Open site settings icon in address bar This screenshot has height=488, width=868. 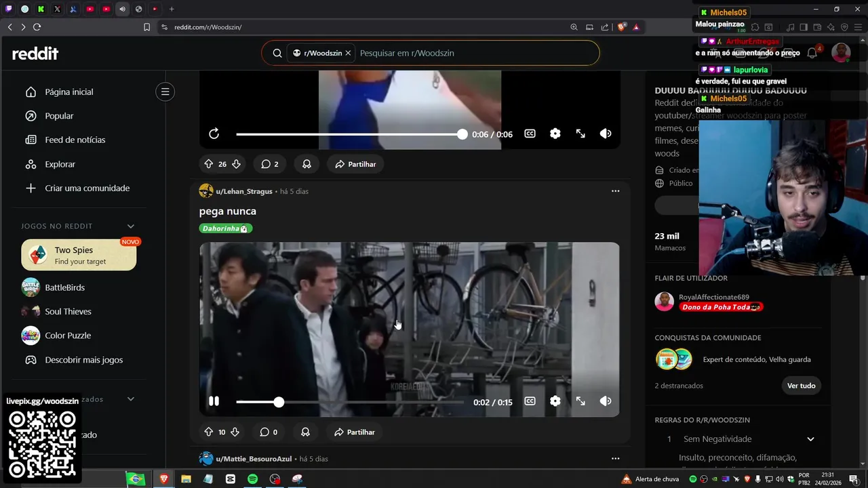tap(164, 27)
